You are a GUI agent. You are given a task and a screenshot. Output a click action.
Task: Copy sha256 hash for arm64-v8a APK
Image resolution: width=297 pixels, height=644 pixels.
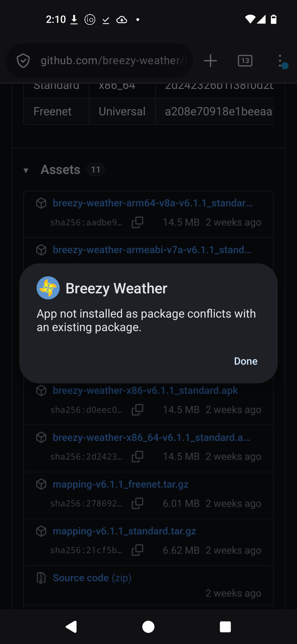[137, 222]
